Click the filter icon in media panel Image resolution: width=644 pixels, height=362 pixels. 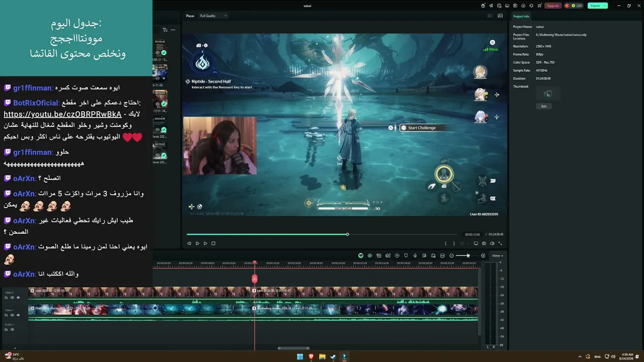point(165,30)
